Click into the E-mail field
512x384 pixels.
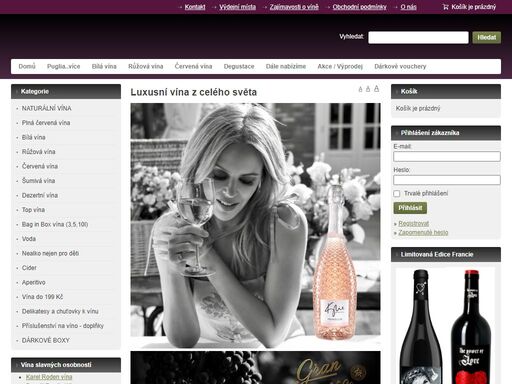tap(447, 156)
